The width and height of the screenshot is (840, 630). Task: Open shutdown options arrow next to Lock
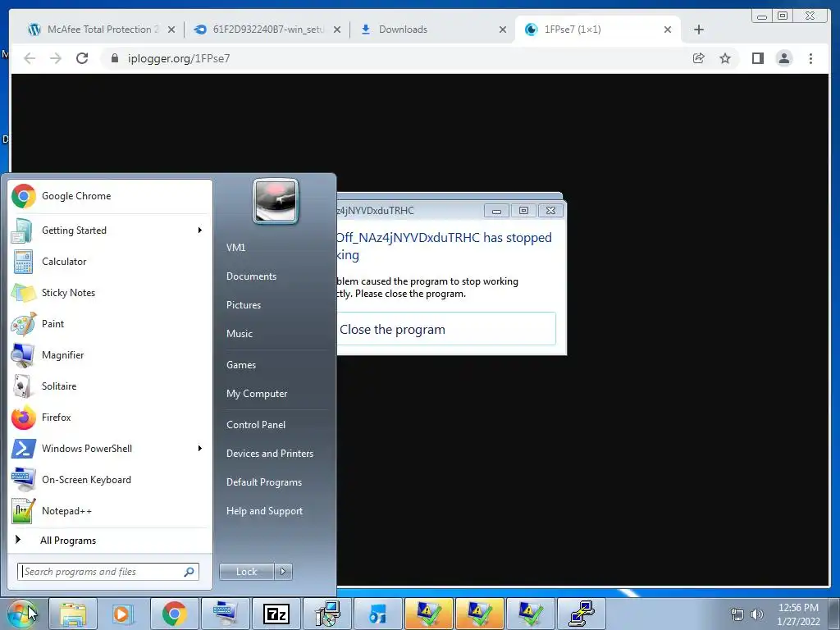point(283,572)
